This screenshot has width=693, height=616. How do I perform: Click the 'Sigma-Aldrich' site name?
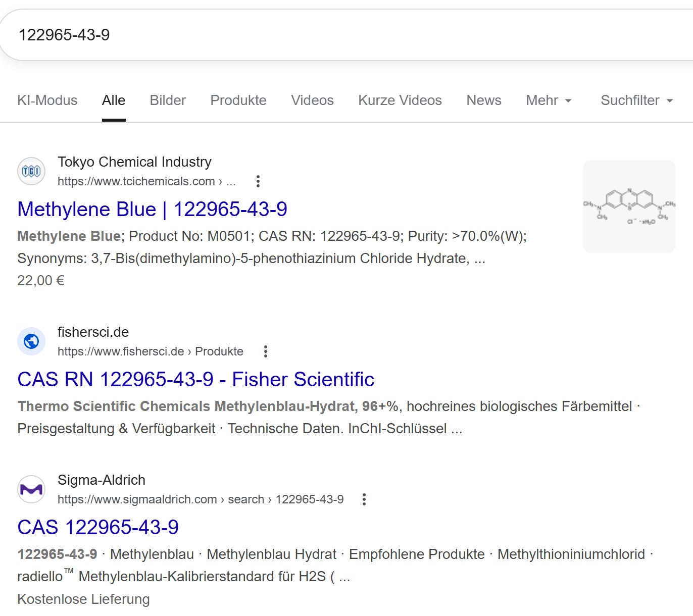pyautogui.click(x=102, y=480)
